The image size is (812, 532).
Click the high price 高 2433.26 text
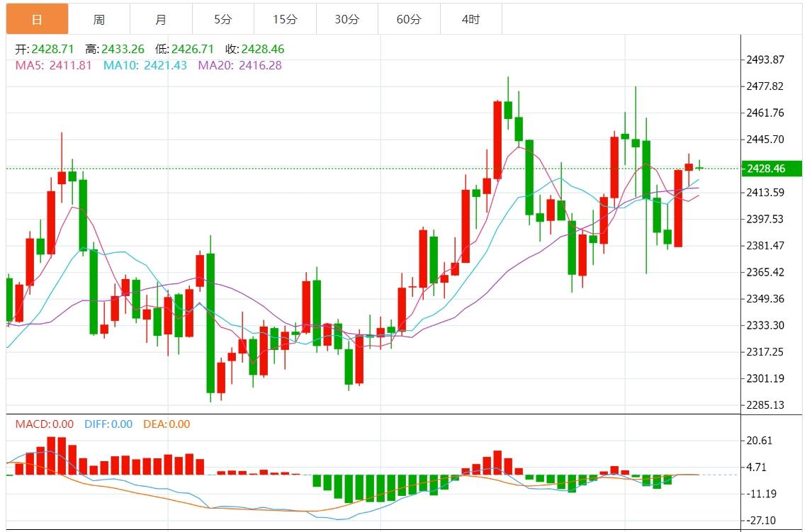tap(115, 50)
